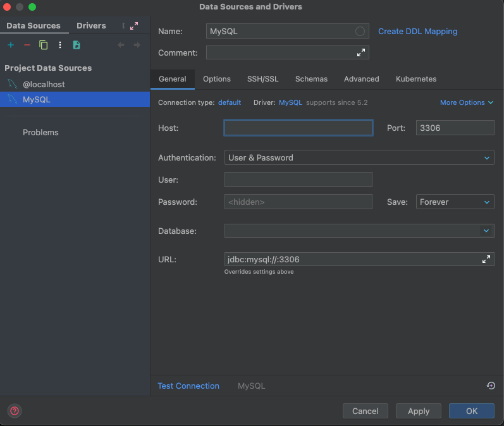Switch to the Data Sources tab
The height and width of the screenshot is (426, 504).
[34, 26]
